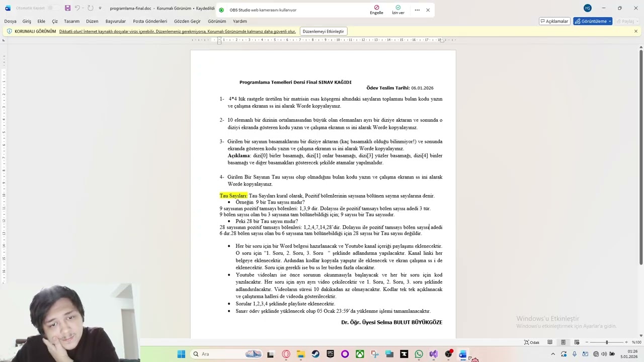Click the Düzenlemeyi Etkinleştir button
Image resolution: width=644 pixels, height=362 pixels.
tap(324, 31)
